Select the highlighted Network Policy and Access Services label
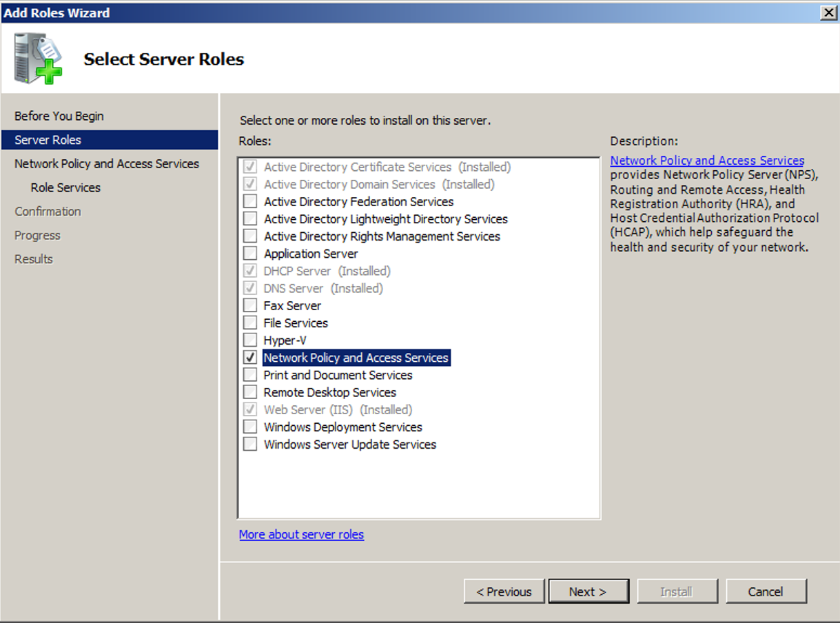Viewport: 840px width, 623px height. coord(356,358)
